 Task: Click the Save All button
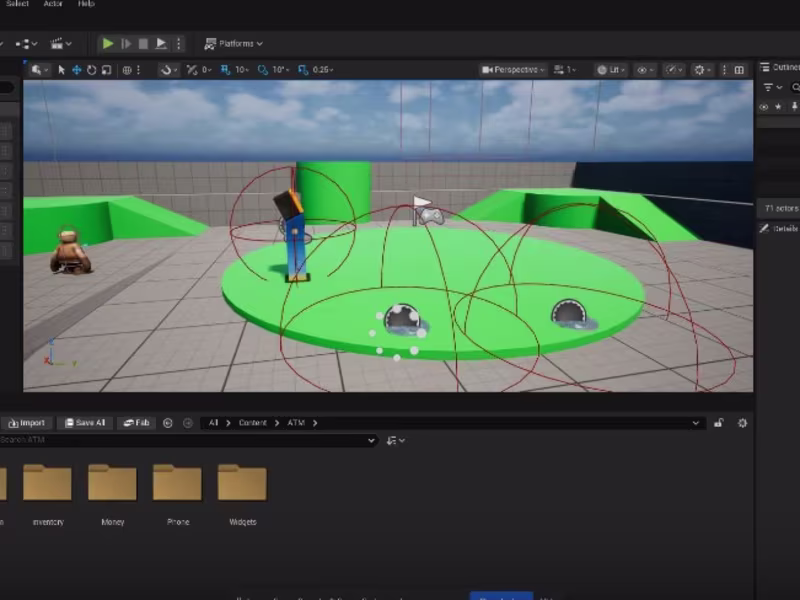(x=85, y=423)
